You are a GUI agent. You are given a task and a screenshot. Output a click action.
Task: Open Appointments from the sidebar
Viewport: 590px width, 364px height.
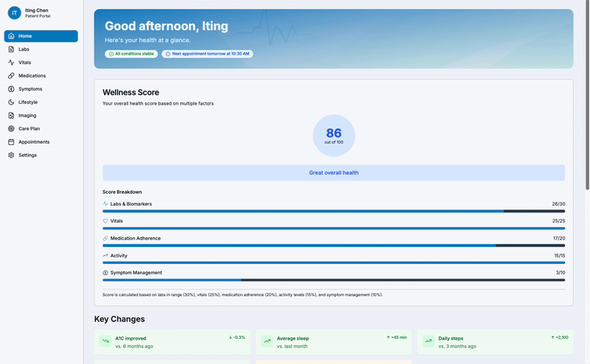point(41,141)
